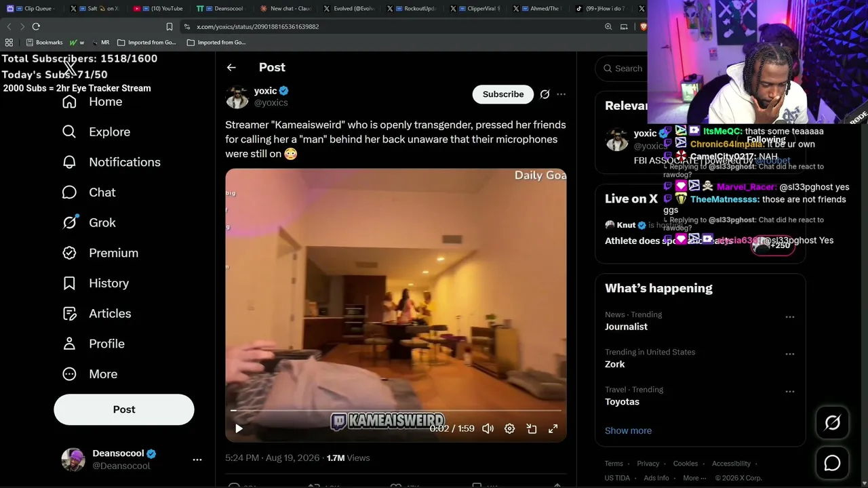Reload the page in browser toolbar
Screen dimensions: 868x488
(x=36, y=26)
